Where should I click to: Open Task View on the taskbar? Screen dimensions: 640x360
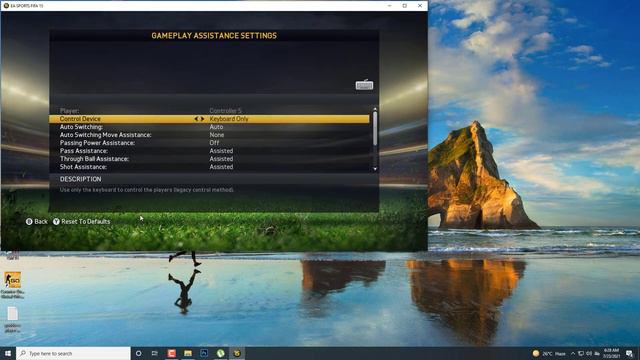pyautogui.click(x=155, y=353)
